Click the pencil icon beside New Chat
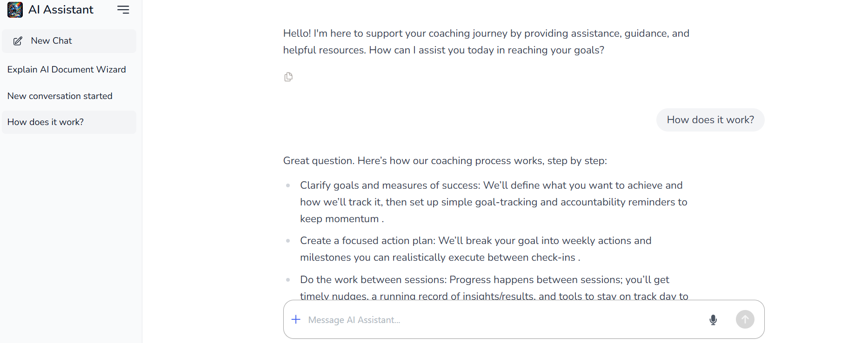 [x=18, y=41]
